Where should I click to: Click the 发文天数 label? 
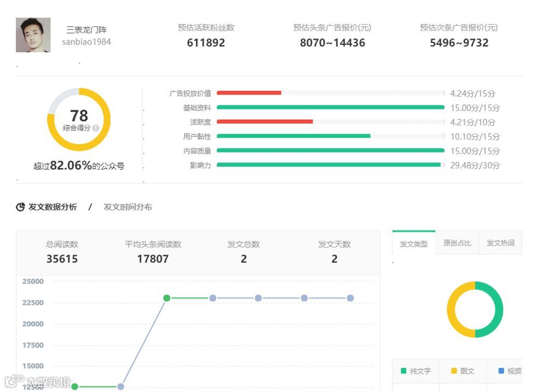tap(334, 244)
